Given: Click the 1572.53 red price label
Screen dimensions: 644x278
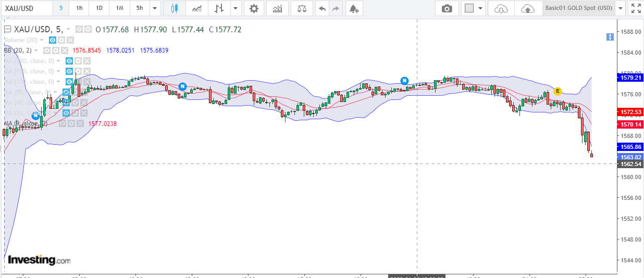Looking at the screenshot, I should [x=630, y=112].
